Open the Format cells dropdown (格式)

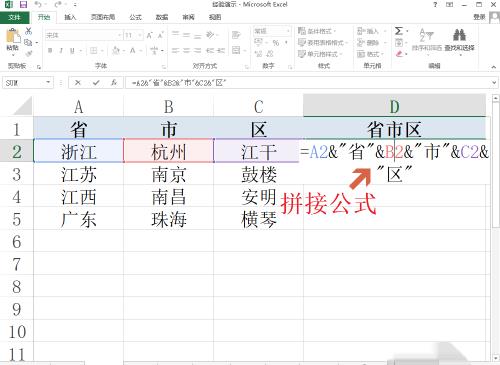pos(371,54)
